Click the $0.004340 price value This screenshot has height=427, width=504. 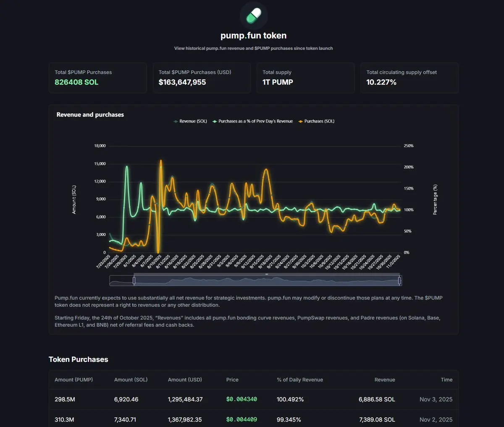(241, 399)
